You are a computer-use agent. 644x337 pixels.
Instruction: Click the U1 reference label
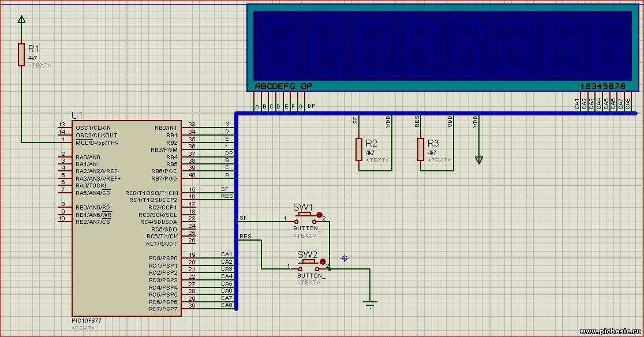(77, 116)
